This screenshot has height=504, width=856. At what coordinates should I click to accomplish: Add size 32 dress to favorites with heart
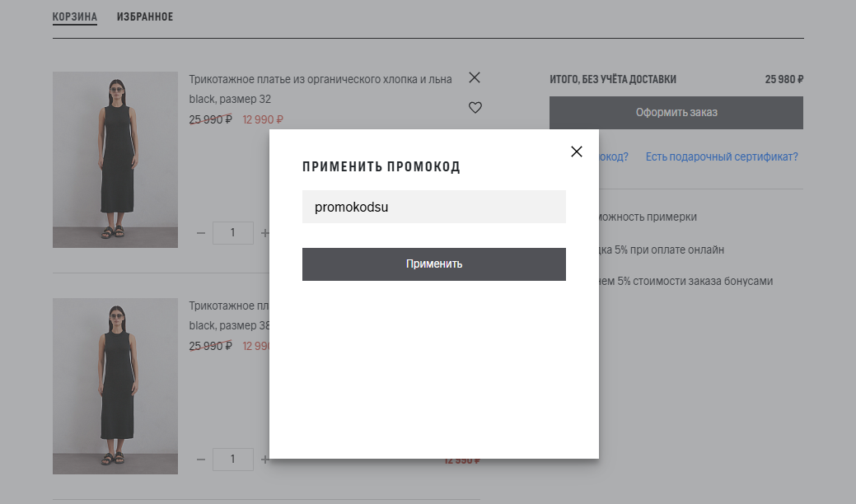click(475, 107)
